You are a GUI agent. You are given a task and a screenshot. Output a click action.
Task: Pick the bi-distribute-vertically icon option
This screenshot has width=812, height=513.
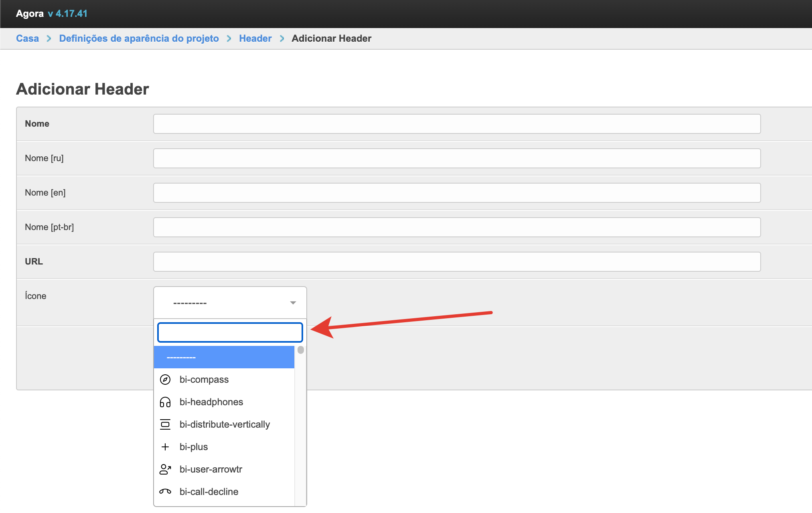(x=224, y=424)
